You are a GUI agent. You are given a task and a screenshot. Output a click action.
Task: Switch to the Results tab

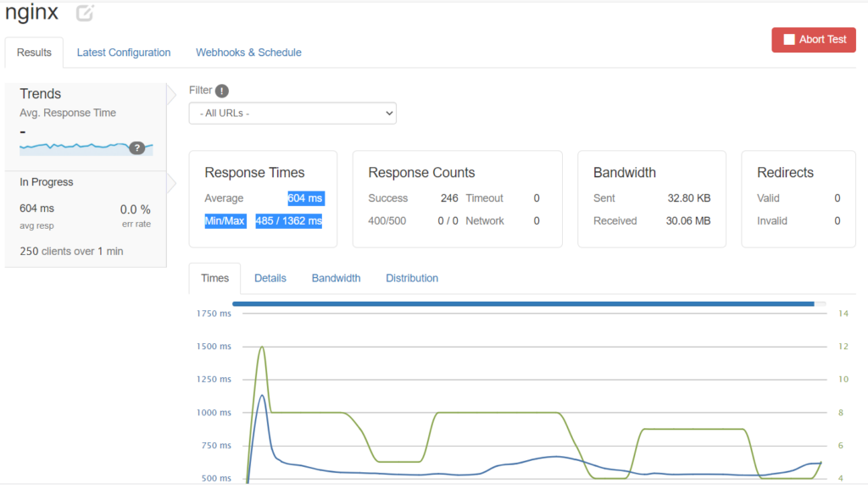pyautogui.click(x=34, y=53)
